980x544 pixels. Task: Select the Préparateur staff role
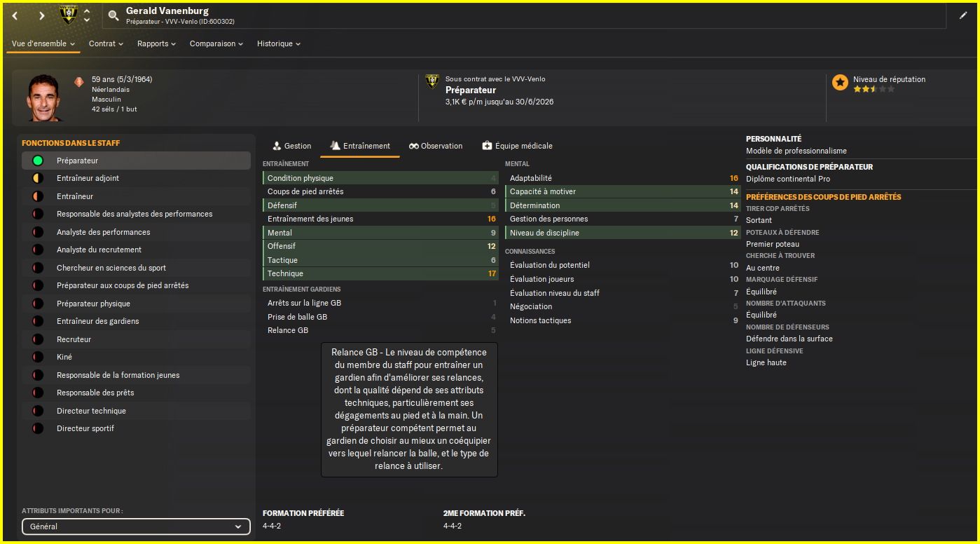[136, 161]
